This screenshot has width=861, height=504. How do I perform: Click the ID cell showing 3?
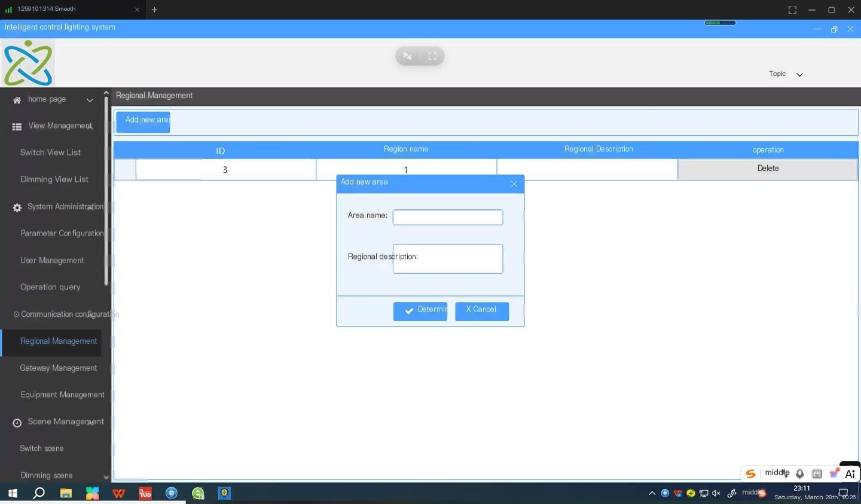point(225,170)
